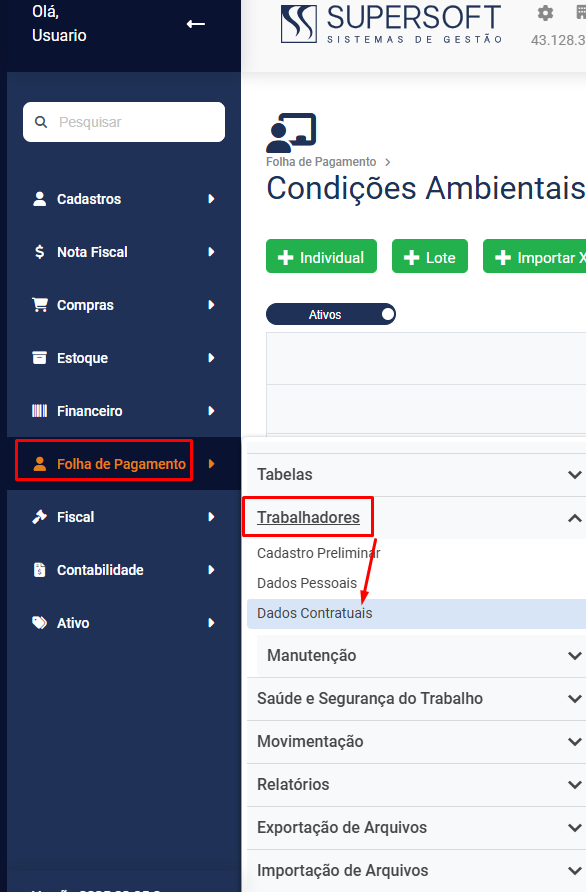Click the Cadastros person icon
The image size is (586, 892).
coord(39,199)
